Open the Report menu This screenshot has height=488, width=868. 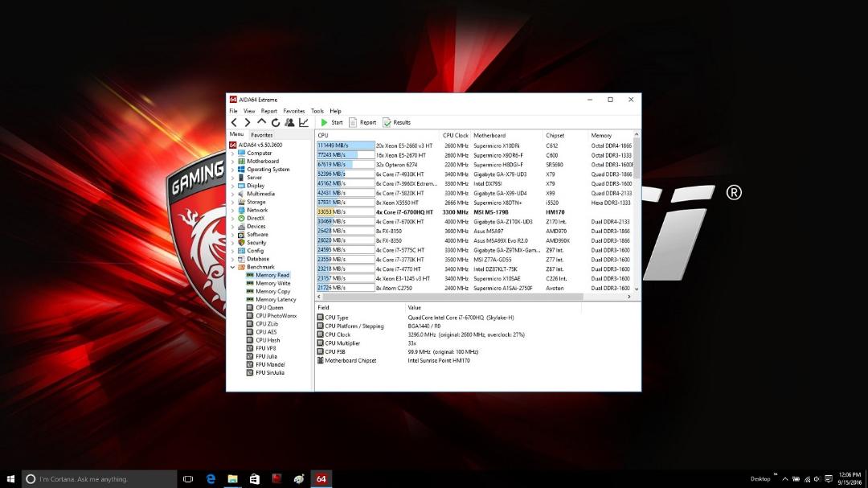(x=269, y=111)
